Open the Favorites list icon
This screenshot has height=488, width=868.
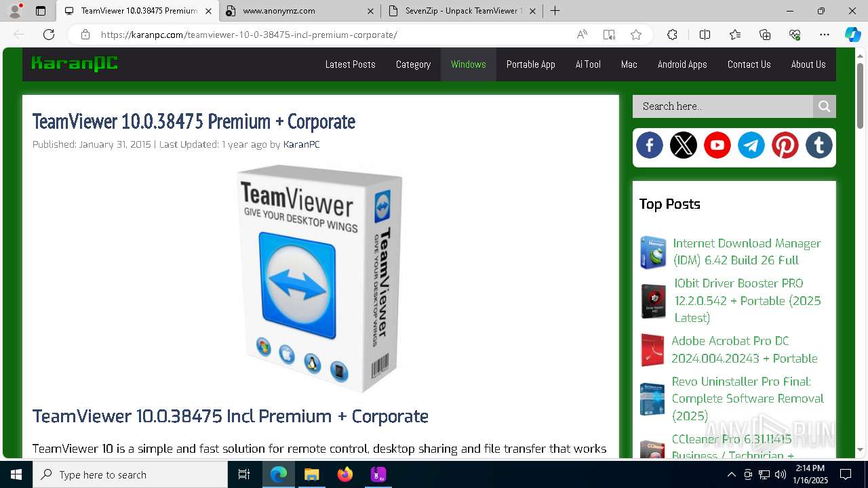pos(735,35)
